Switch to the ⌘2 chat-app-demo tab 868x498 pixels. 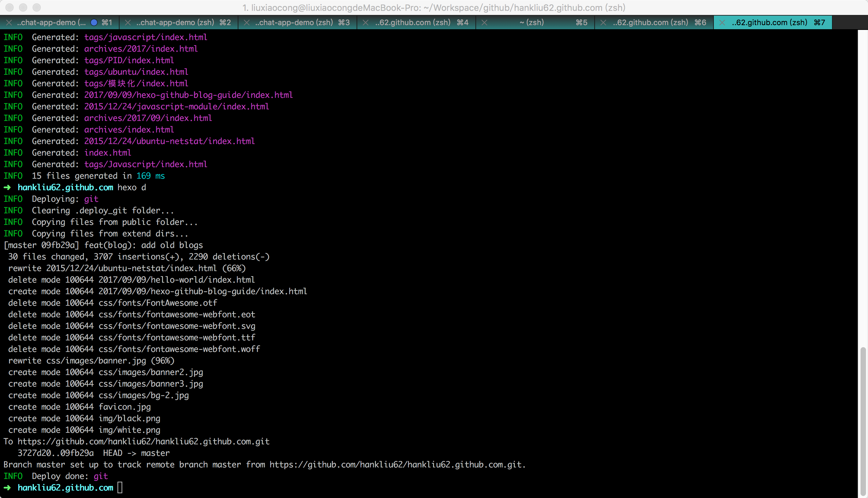click(x=175, y=22)
